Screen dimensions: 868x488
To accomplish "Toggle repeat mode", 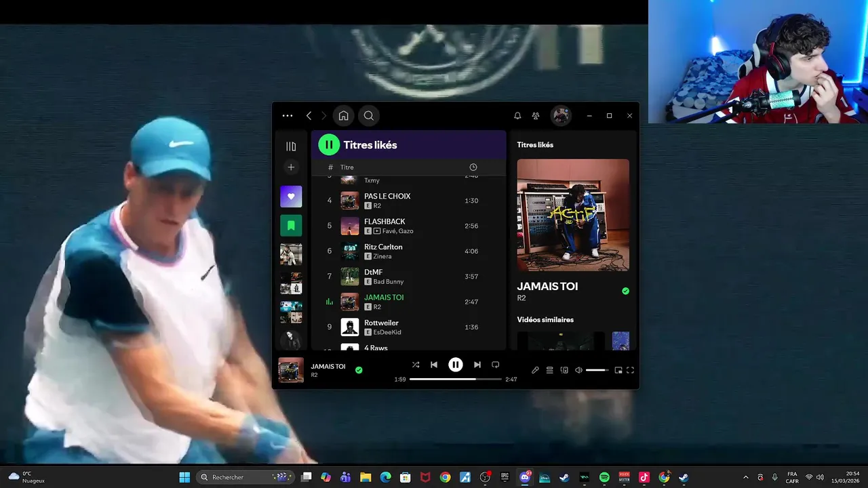I will (496, 365).
